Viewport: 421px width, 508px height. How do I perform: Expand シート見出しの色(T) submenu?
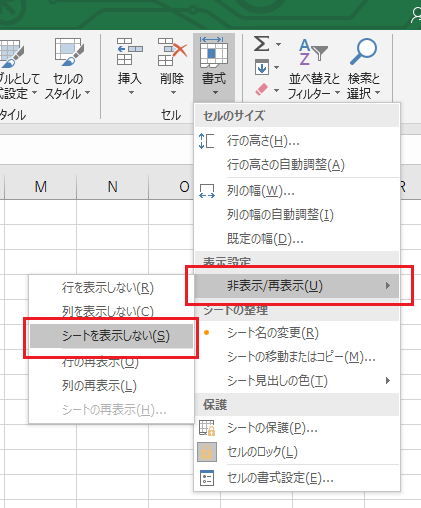[x=297, y=380]
